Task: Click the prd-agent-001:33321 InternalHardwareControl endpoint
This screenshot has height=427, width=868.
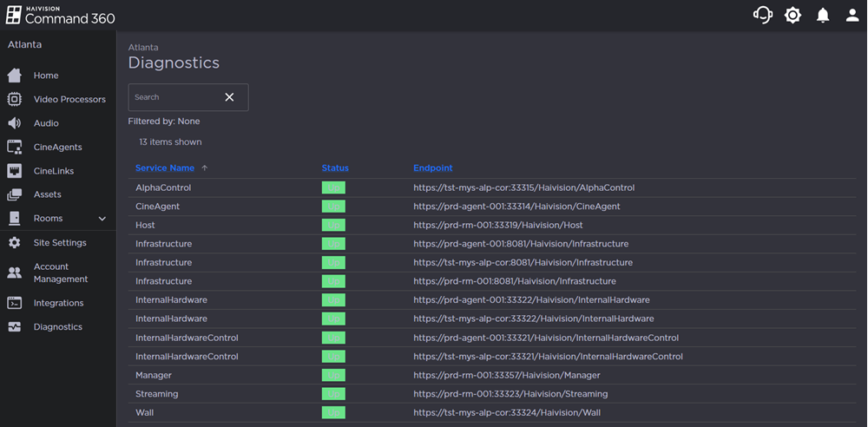Action: click(x=546, y=338)
